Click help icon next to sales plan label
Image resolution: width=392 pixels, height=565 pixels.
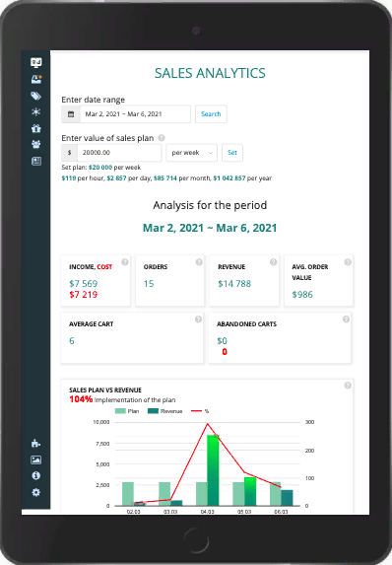162,138
